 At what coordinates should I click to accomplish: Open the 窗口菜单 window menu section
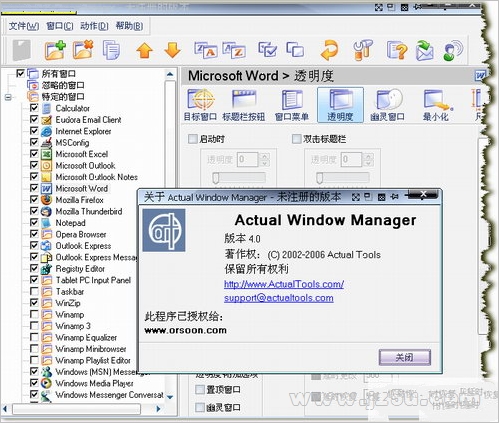(292, 105)
